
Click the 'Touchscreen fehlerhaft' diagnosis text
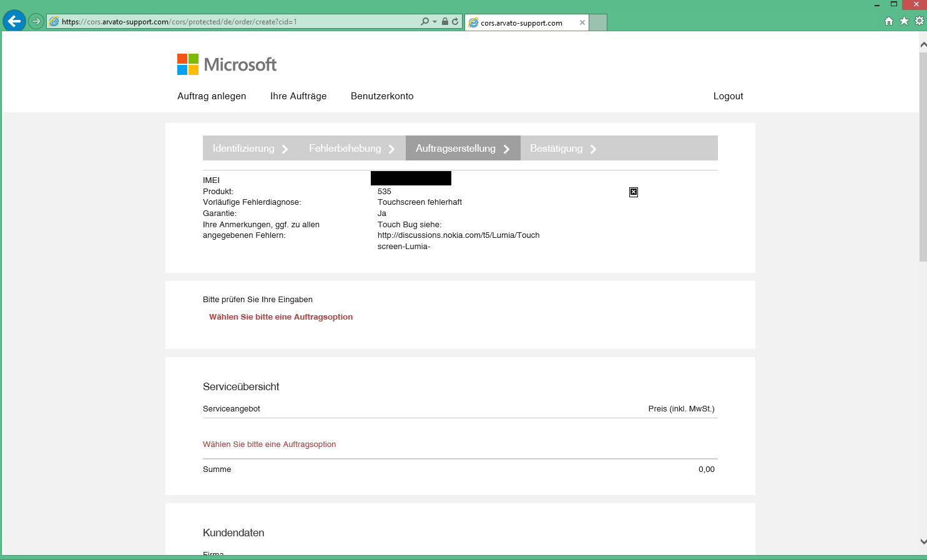(x=419, y=202)
